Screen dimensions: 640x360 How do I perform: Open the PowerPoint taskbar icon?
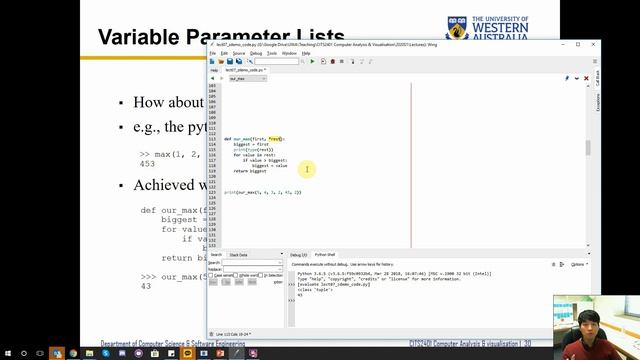tap(220, 353)
